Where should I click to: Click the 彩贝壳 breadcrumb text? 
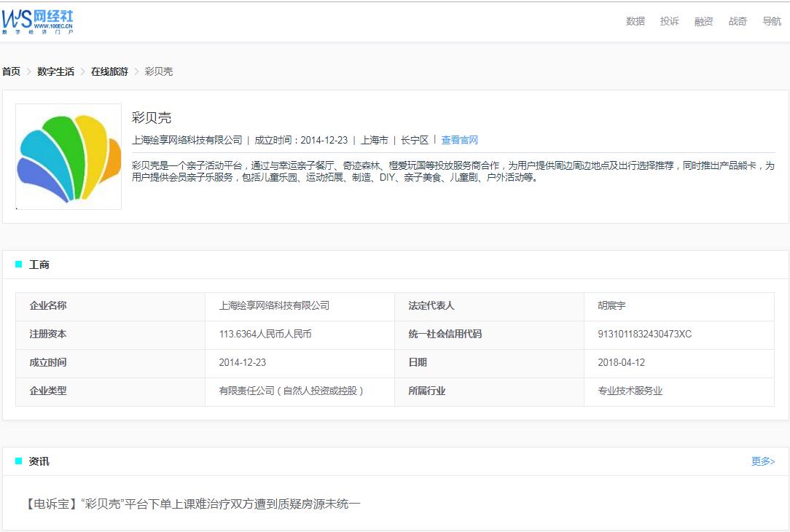click(159, 71)
